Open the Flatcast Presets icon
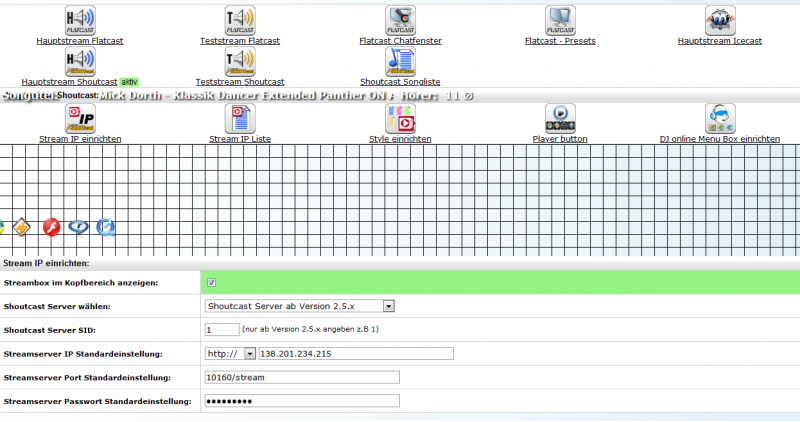800x422 pixels. 560,20
